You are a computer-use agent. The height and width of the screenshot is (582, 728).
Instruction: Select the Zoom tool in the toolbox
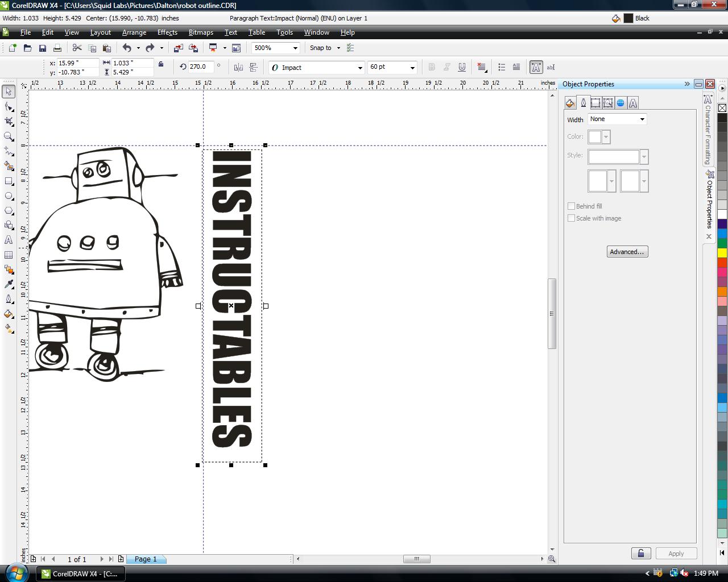[x=9, y=136]
